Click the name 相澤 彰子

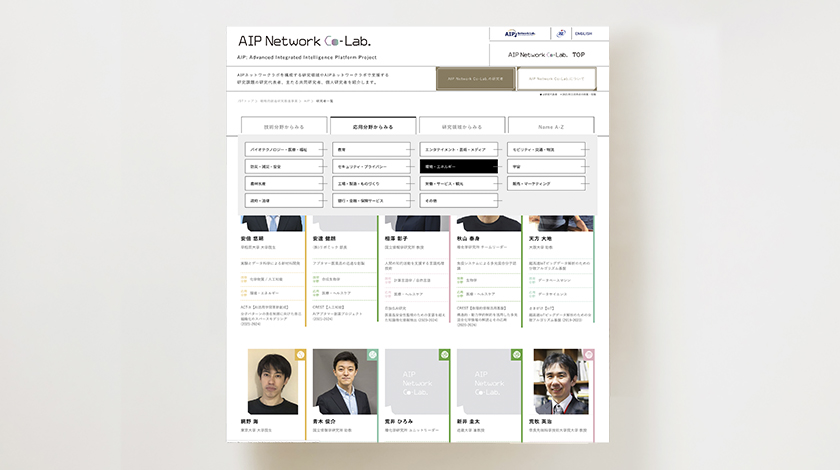coord(396,238)
